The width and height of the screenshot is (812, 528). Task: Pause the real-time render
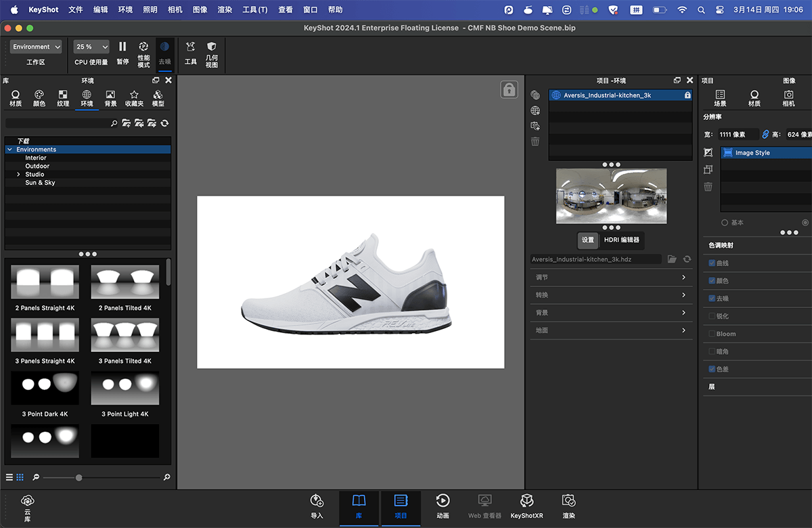pyautogui.click(x=122, y=53)
